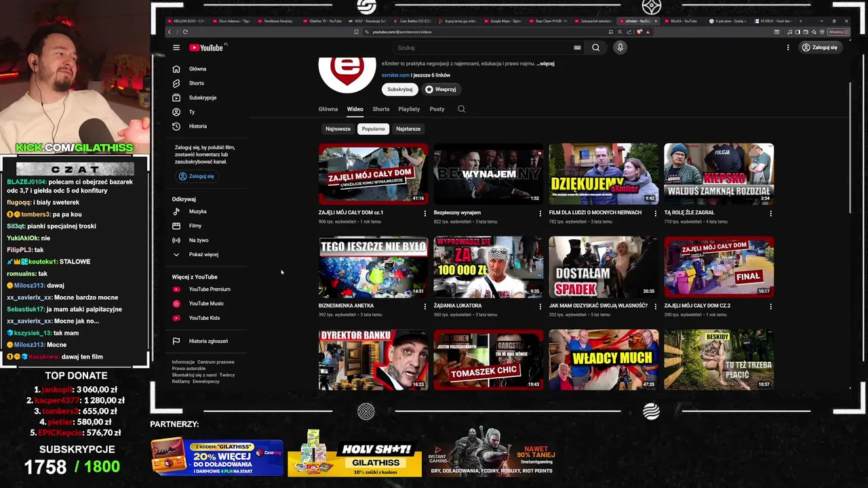This screenshot has height=488, width=868.
Task: Switch to channel Shorts tab
Action: [x=381, y=109]
